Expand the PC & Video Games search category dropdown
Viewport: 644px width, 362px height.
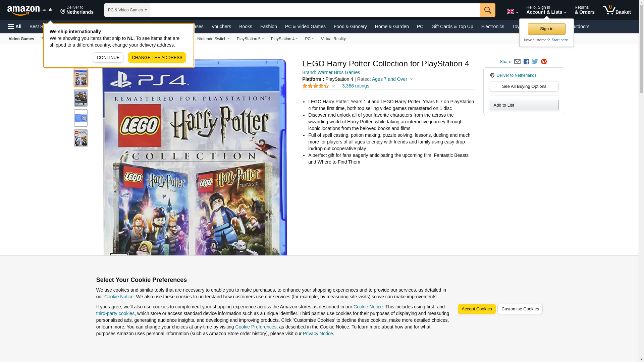tap(127, 10)
